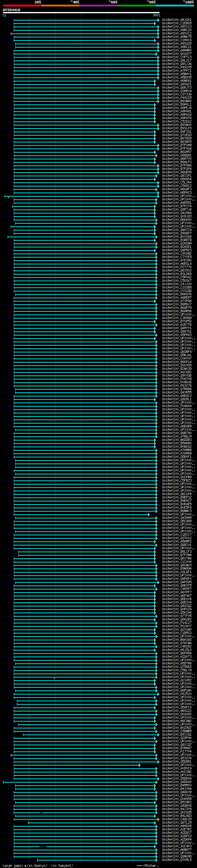Select label UniRef100_A5B935

point(176,77)
